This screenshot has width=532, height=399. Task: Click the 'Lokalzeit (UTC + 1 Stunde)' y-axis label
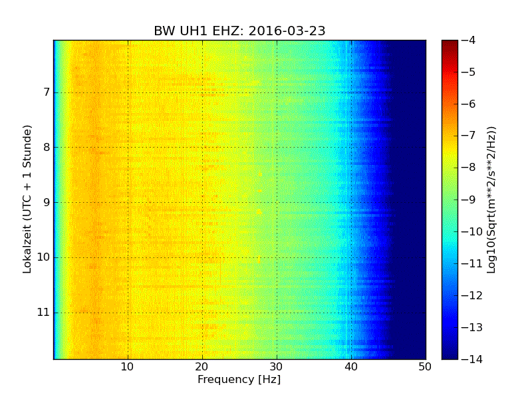tap(28, 199)
